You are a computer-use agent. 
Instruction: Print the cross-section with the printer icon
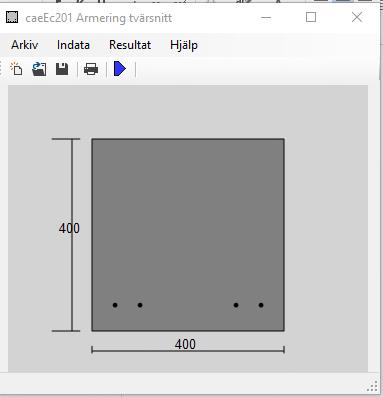pos(91,69)
